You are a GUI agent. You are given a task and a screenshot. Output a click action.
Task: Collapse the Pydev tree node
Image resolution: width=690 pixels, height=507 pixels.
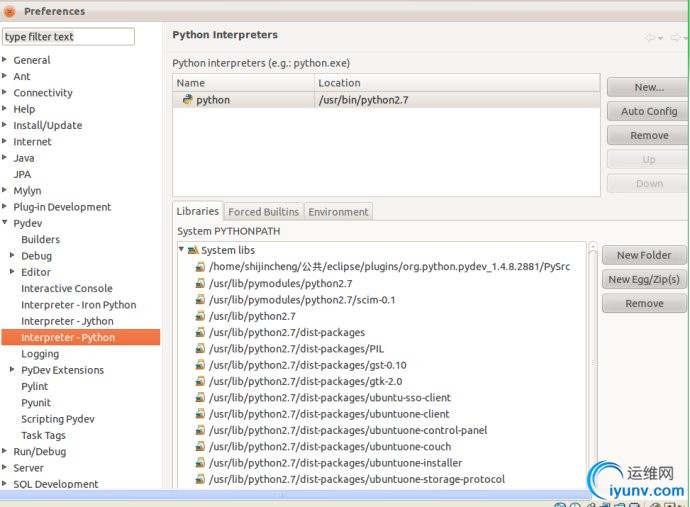click(5, 223)
